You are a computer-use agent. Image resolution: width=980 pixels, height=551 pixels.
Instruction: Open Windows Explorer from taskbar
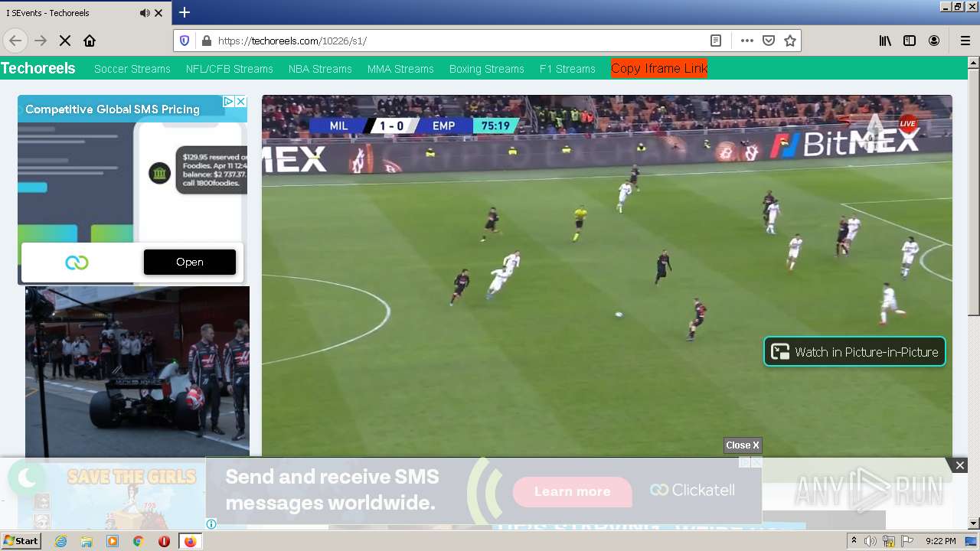pos(87,541)
